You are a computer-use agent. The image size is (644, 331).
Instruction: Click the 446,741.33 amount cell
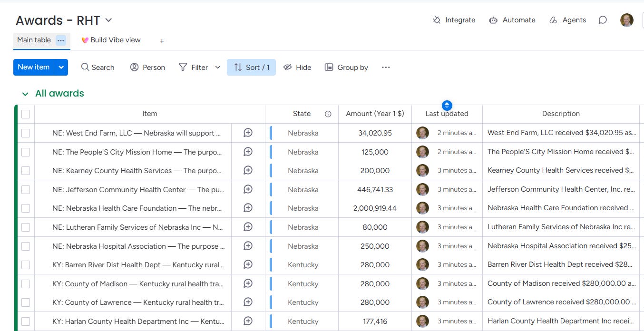[375, 190]
